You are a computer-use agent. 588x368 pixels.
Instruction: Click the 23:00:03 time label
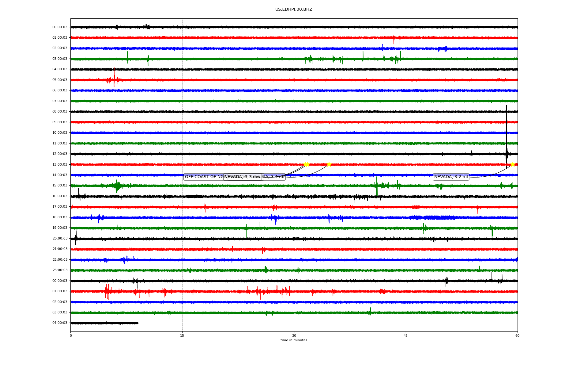click(x=60, y=270)
